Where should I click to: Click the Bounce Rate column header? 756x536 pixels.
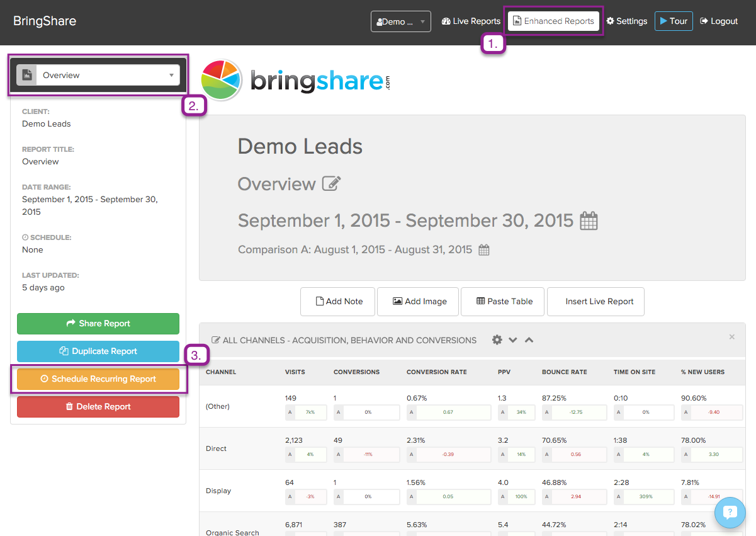pos(563,372)
